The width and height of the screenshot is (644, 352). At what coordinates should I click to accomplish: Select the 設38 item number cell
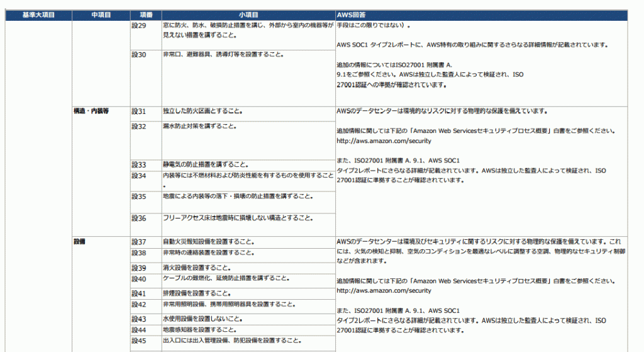[x=146, y=256]
